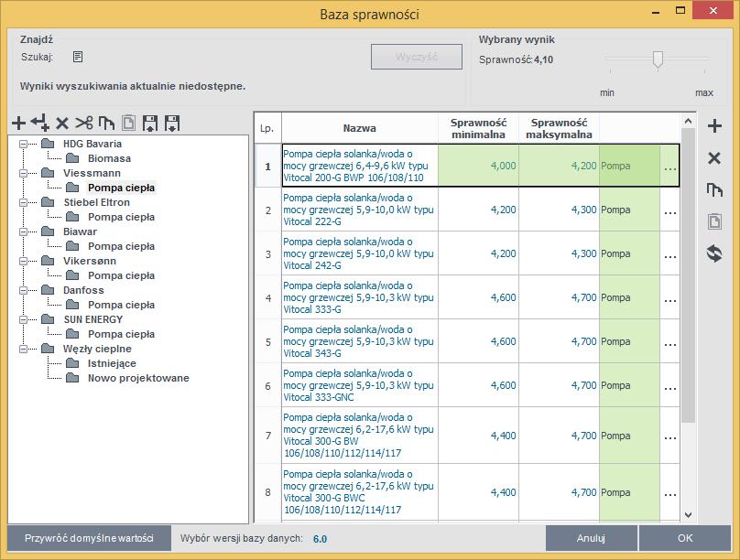Click the Sprawność minimalna column header
Image resolution: width=740 pixels, height=560 pixels.
point(478,128)
